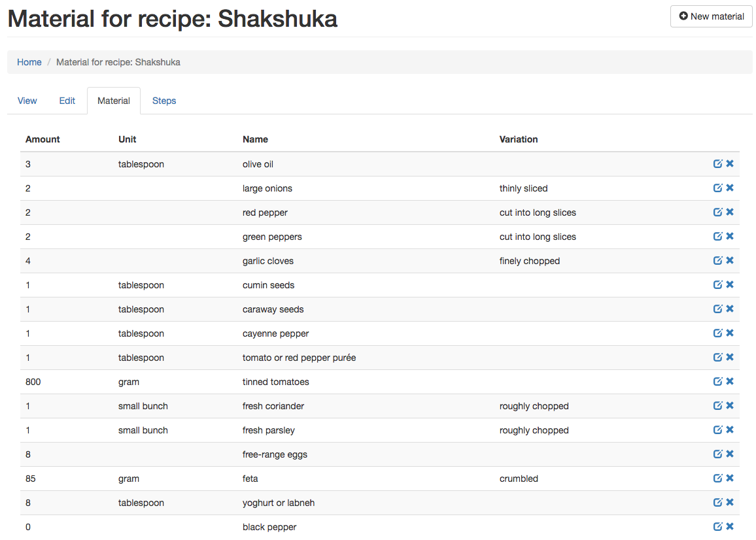Delete the large onions ingredient row
Image resolution: width=756 pixels, height=540 pixels.
[x=730, y=188]
